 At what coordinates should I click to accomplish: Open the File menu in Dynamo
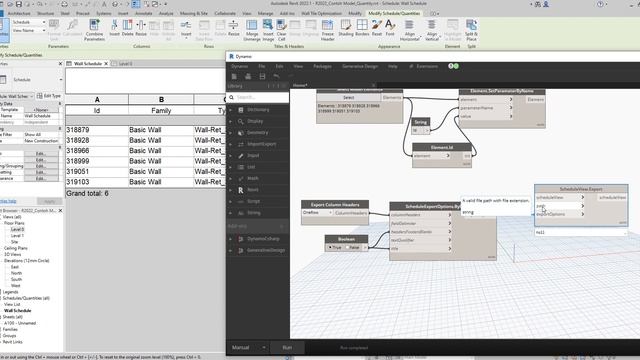pyautogui.click(x=262, y=66)
